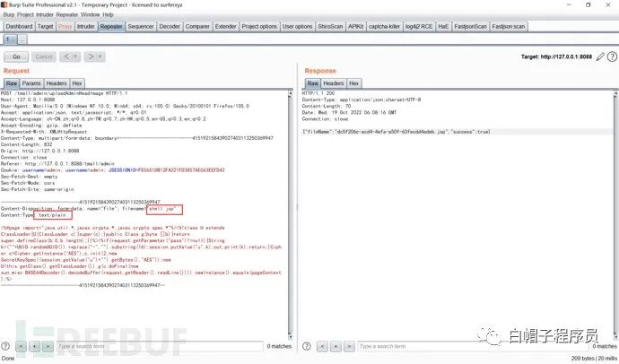The height and width of the screenshot is (364, 619).
Task: Select the request Headers view tab
Action: [x=57, y=83]
